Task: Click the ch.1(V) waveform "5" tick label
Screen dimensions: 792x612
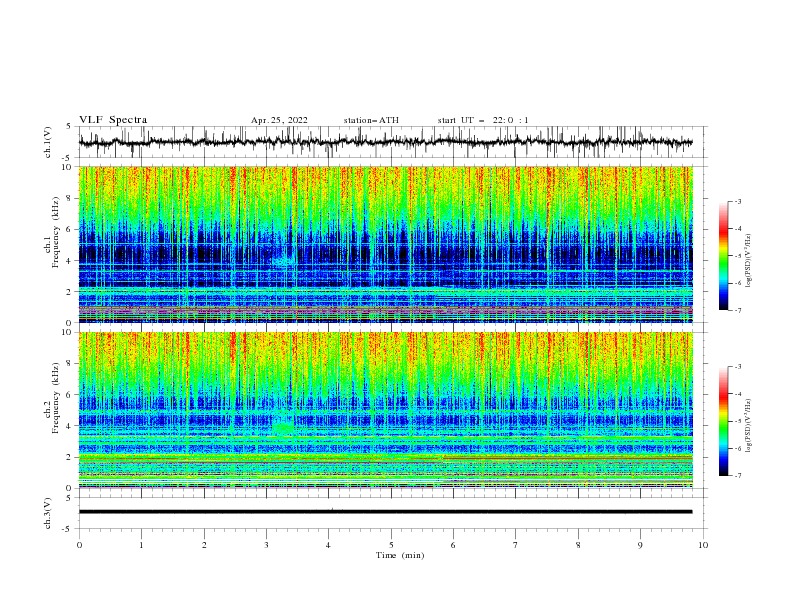Action: coord(70,127)
